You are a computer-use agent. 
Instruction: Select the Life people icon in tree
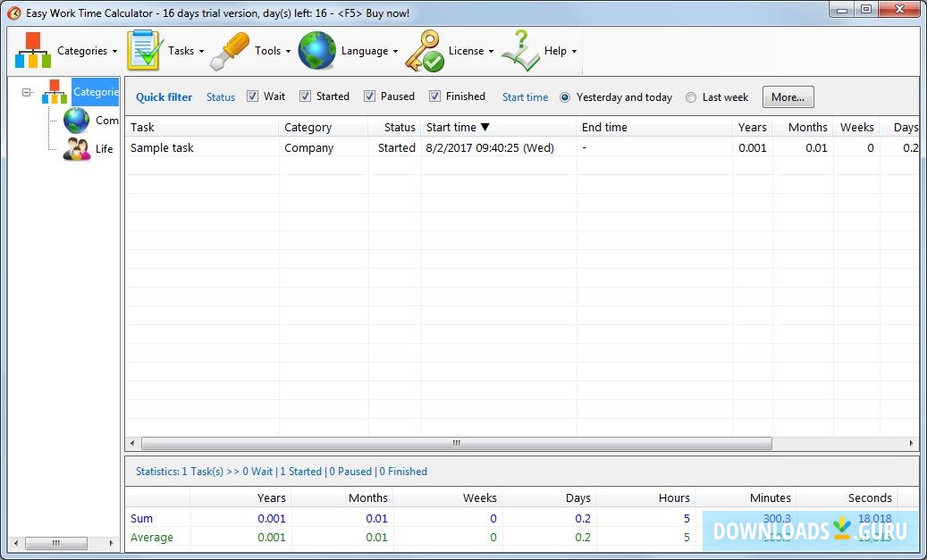click(77, 149)
